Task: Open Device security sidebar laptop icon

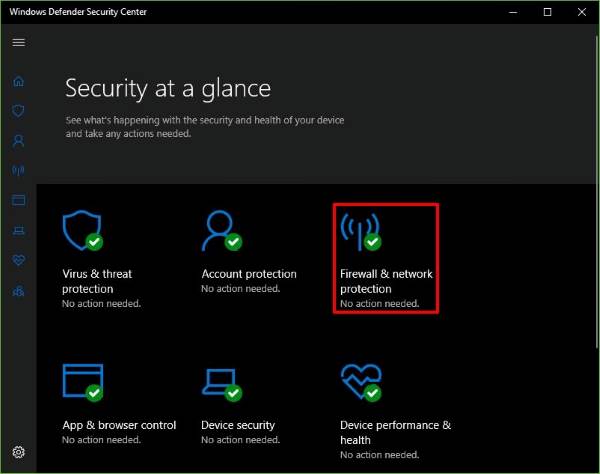Action: 18,230
